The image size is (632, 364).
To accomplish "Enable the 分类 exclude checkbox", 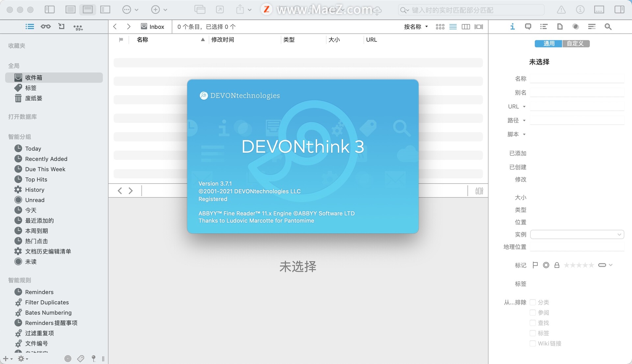I will (533, 302).
